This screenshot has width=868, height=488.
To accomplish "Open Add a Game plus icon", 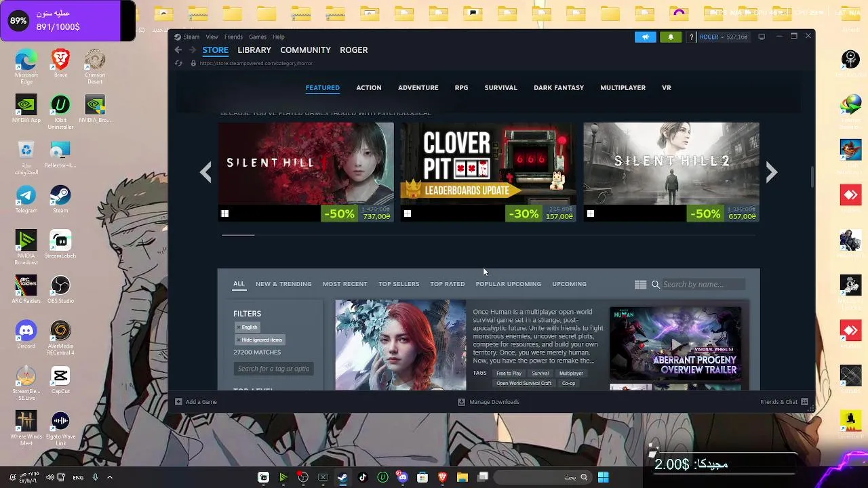I will pyautogui.click(x=178, y=402).
